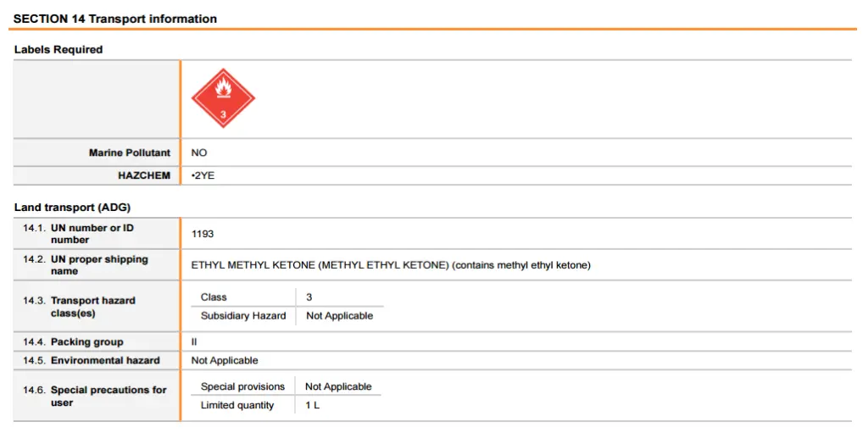Screen dimensions: 868x433
Task: Click the Marine Pollutant row label
Action: [130, 153]
